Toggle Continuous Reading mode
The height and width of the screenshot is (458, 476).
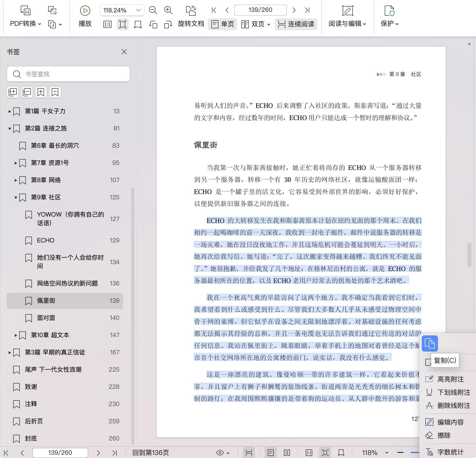click(x=296, y=24)
